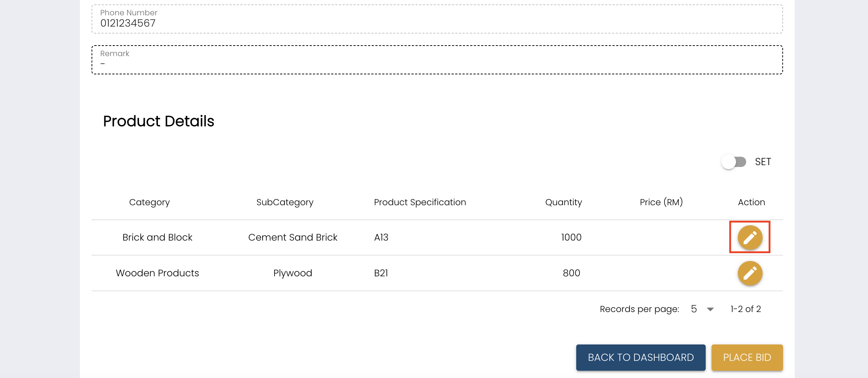The height and width of the screenshot is (378, 868).
Task: Click the 1-2 of 2 pagination text
Action: 745,309
